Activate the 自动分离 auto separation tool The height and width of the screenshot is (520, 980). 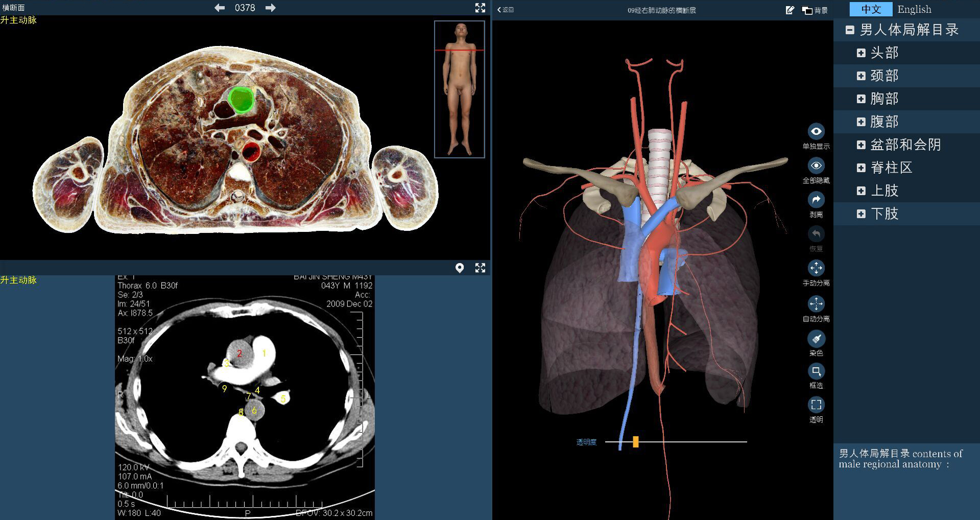tap(816, 304)
